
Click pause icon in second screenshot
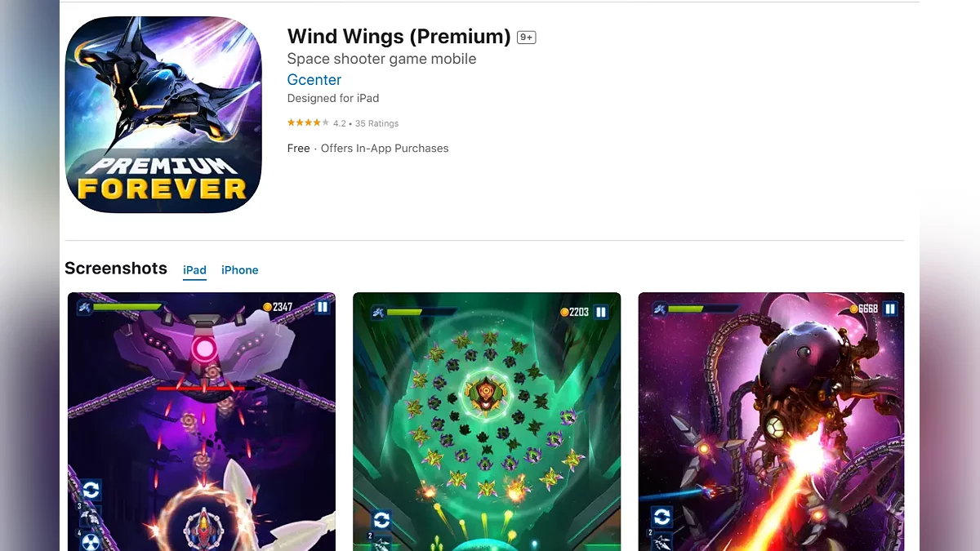point(601,312)
